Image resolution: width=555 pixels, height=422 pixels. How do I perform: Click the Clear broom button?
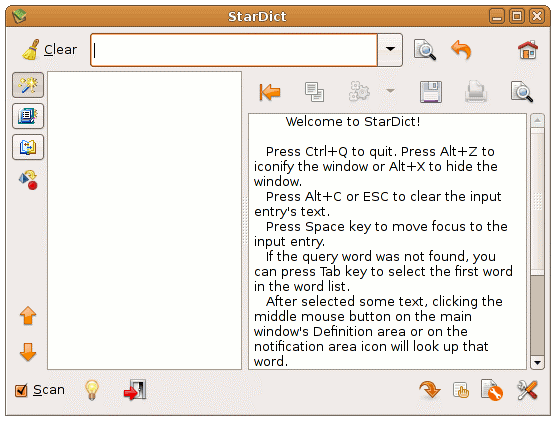click(x=49, y=50)
